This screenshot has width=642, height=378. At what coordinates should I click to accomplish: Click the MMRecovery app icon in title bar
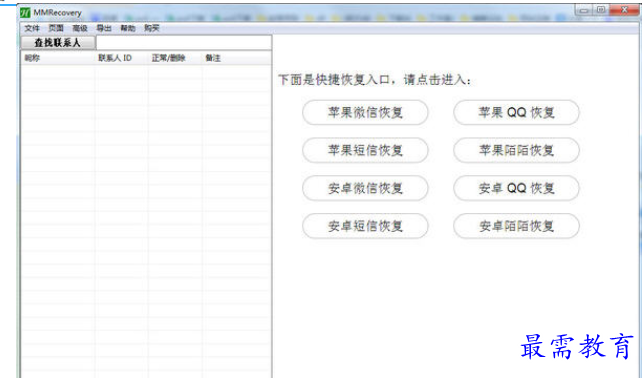[x=25, y=13]
